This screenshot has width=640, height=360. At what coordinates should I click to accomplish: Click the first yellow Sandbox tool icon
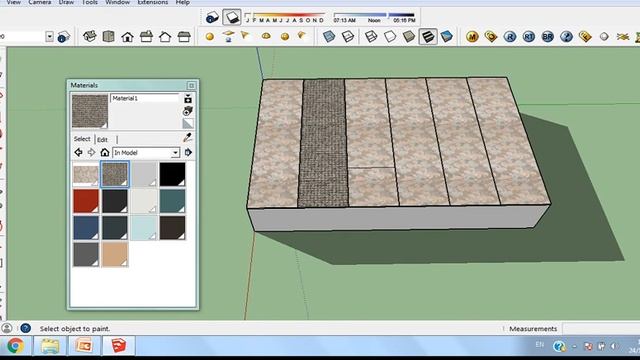210,37
